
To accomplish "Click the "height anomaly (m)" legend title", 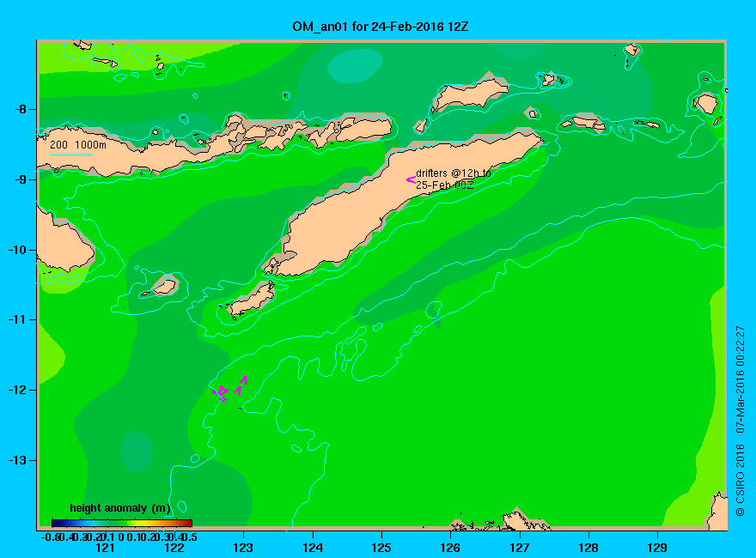I will [120, 508].
